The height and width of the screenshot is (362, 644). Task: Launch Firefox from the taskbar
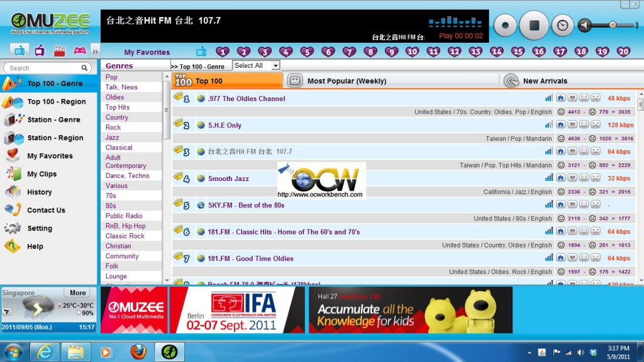138,352
